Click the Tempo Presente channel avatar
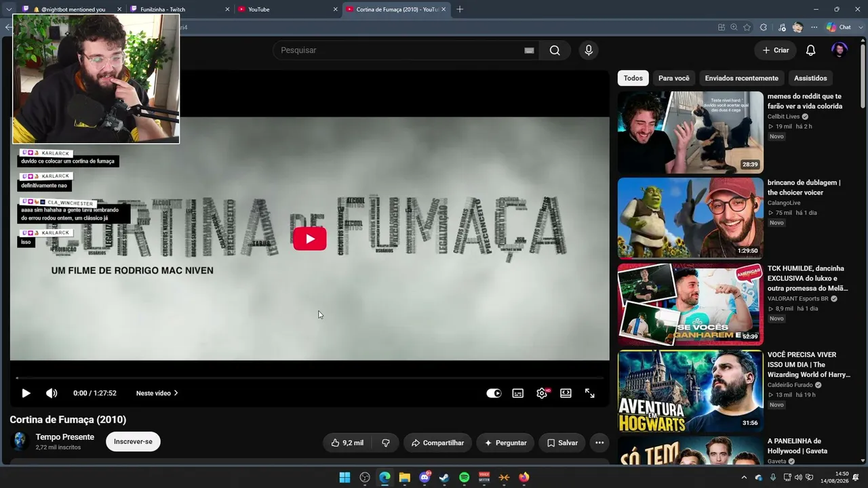This screenshot has width=868, height=488. pos(20,441)
